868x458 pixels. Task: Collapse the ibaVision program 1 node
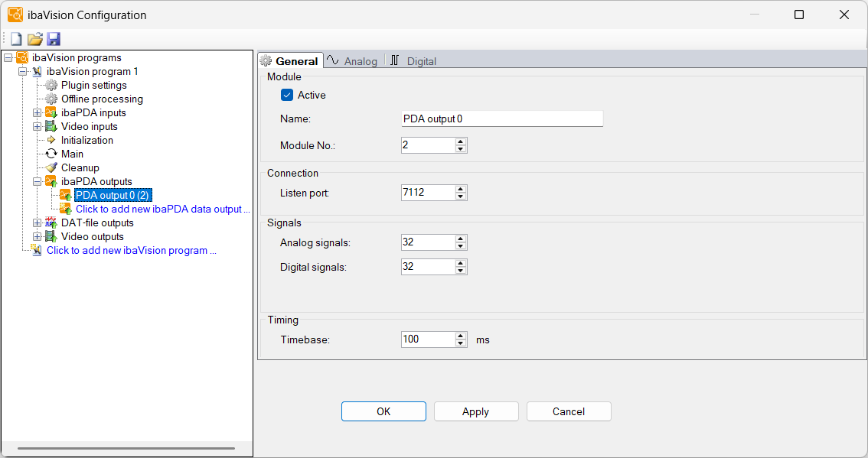(x=23, y=71)
